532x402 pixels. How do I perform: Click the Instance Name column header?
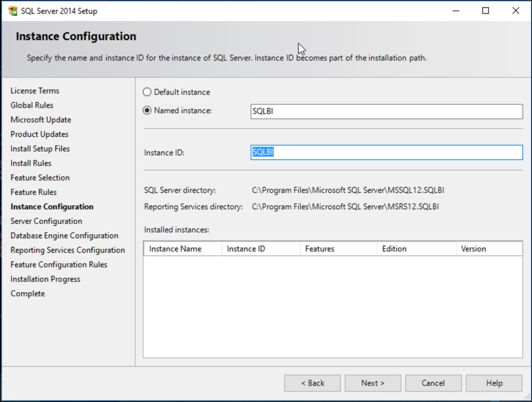point(183,249)
